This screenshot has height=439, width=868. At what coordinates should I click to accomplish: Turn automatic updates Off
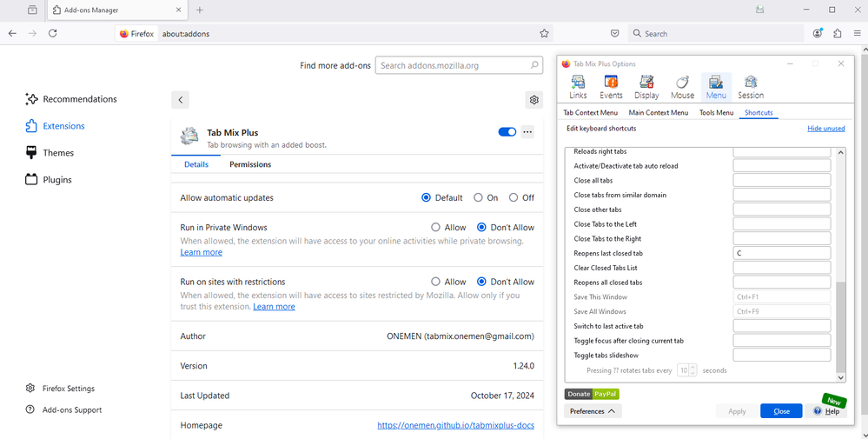514,197
